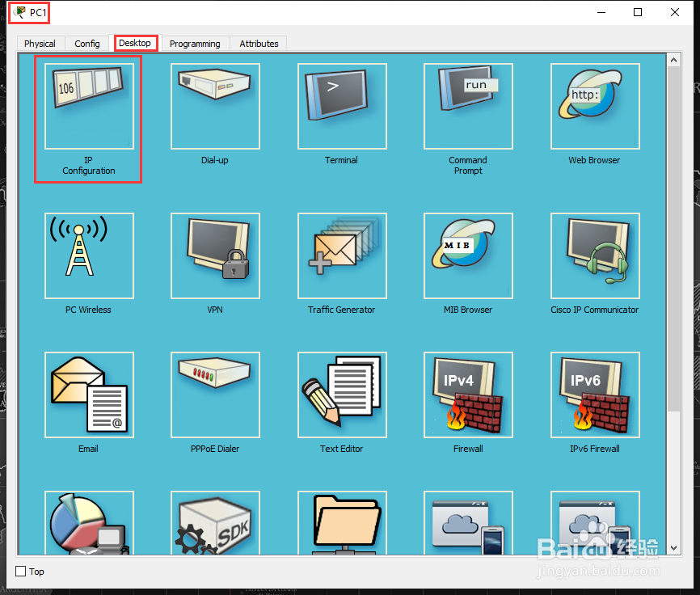
Task: Open the IPv4 Firewall settings
Action: [468, 395]
